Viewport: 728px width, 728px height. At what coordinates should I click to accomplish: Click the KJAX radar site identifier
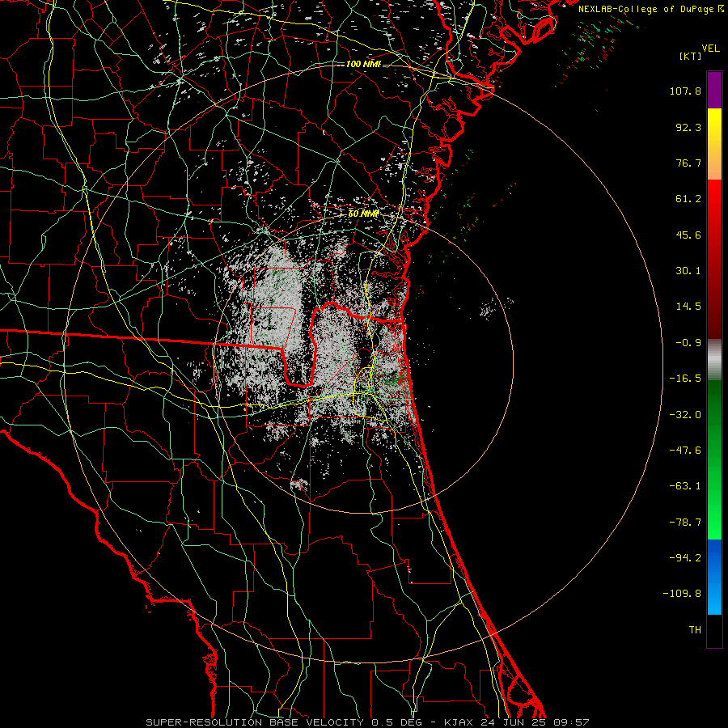[x=459, y=722]
